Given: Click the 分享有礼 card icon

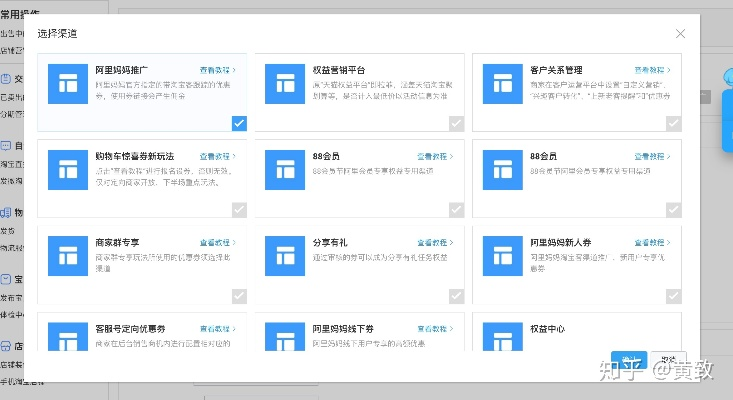Looking at the screenshot, I should (x=285, y=256).
